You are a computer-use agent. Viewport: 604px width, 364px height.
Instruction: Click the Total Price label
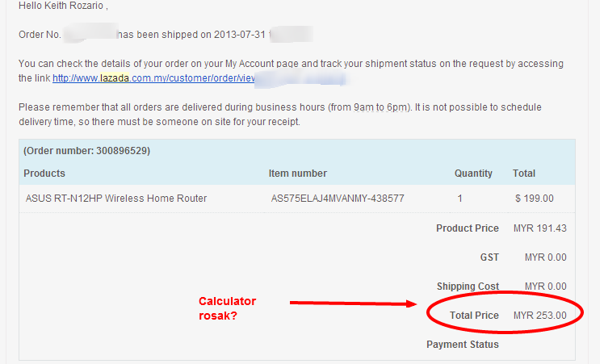point(475,316)
